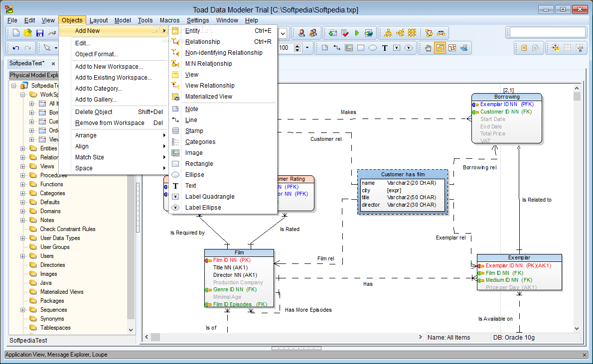This screenshot has height=364, width=593.
Task: Choose M:N Relationship menu entry
Action: [x=223, y=64]
